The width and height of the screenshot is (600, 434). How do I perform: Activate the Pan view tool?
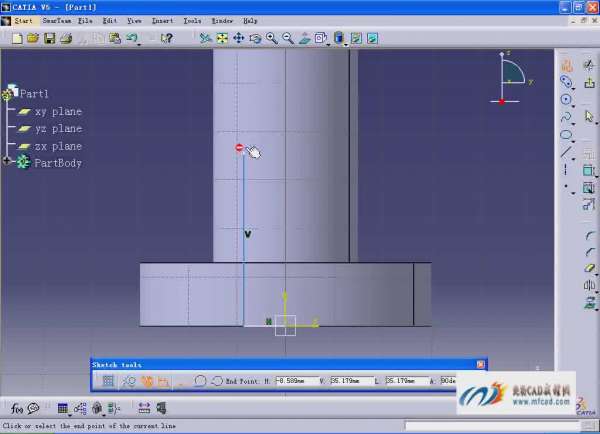(x=238, y=38)
